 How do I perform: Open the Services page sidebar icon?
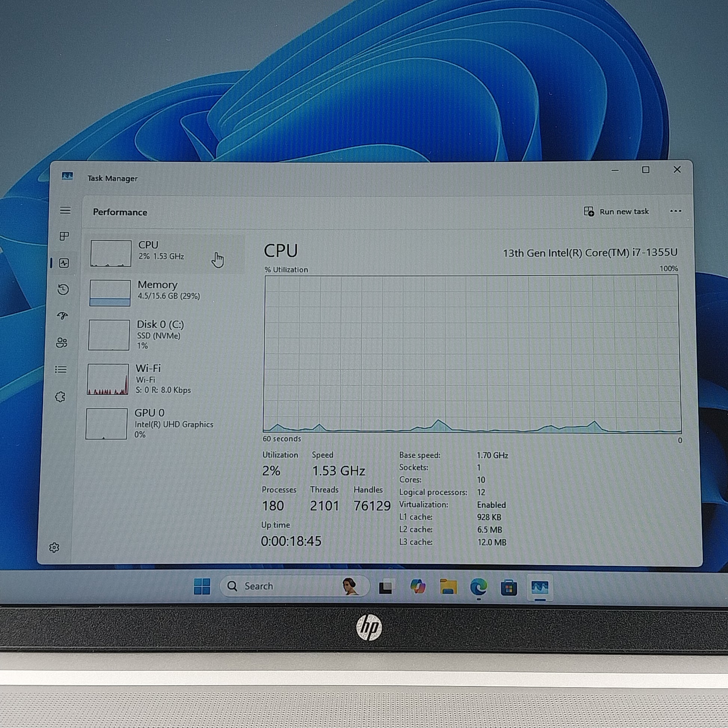point(60,397)
